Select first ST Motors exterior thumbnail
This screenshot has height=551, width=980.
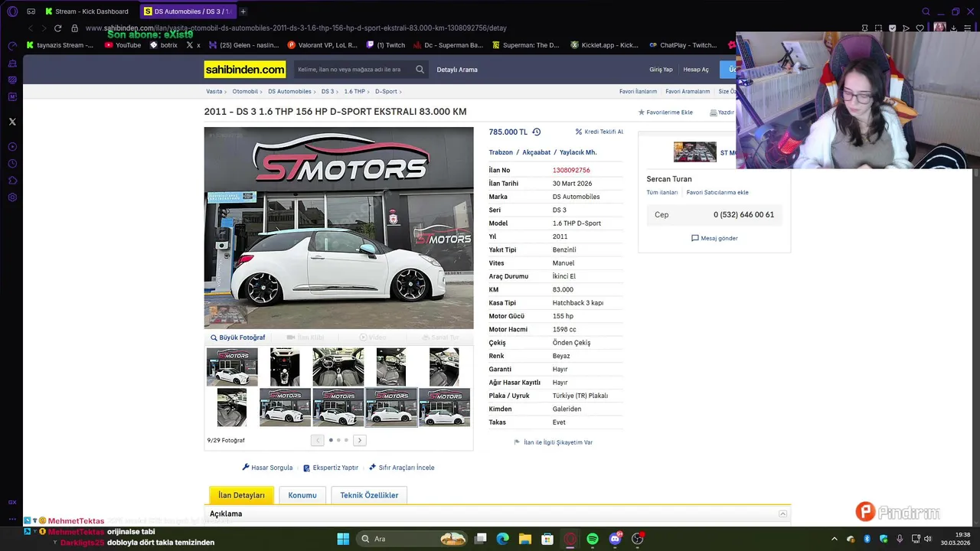coord(232,367)
